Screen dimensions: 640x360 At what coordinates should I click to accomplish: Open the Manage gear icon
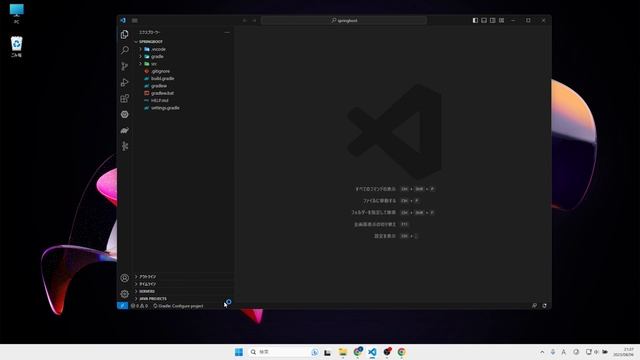pos(124,293)
